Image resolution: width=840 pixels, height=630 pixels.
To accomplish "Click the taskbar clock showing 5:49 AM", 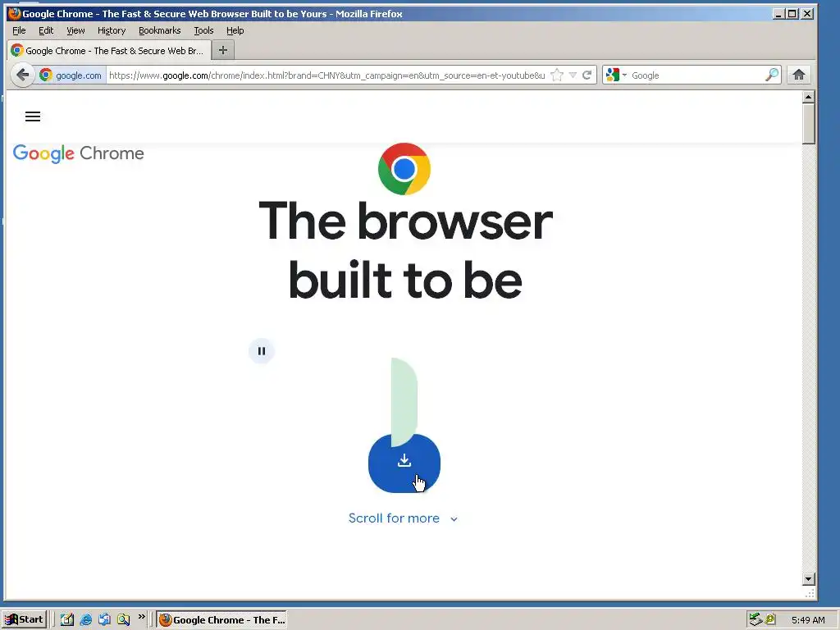I will [x=808, y=620].
